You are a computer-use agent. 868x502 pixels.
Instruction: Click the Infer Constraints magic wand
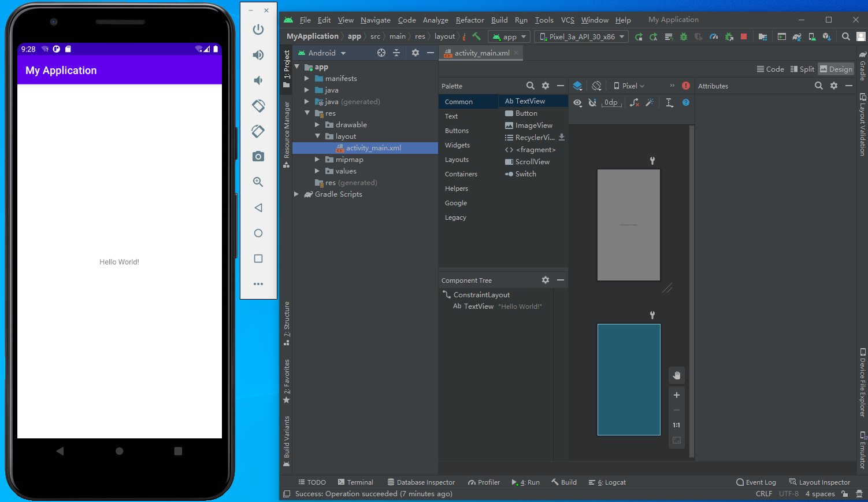[650, 102]
